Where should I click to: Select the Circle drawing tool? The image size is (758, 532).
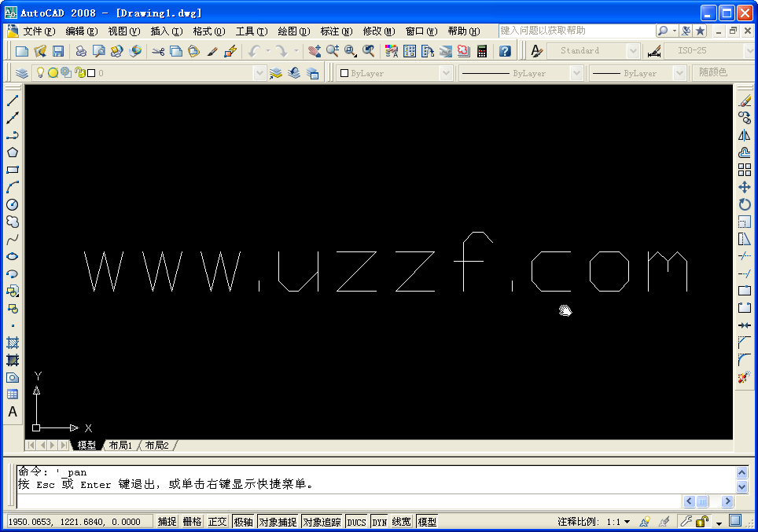pyautogui.click(x=11, y=204)
